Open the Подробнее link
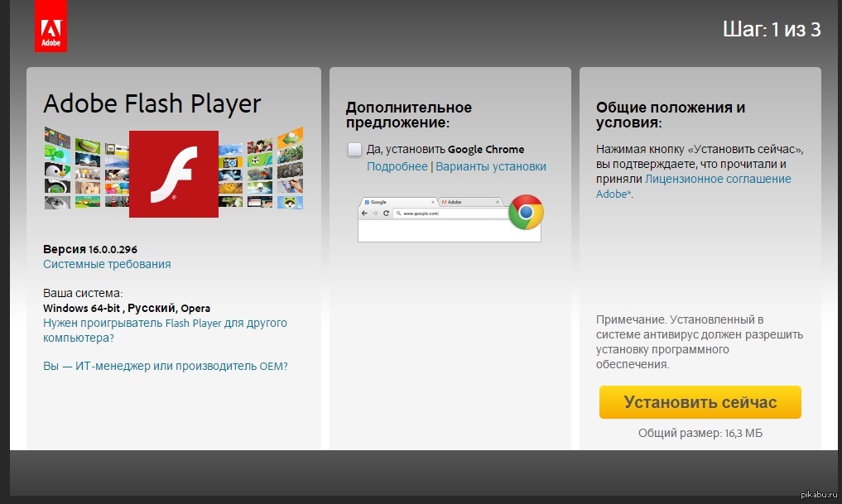 (x=397, y=166)
